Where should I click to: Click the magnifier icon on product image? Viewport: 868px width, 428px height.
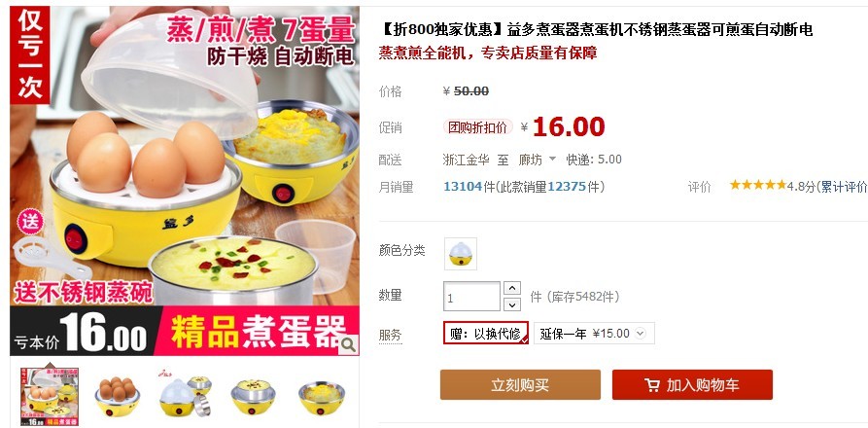click(x=348, y=345)
